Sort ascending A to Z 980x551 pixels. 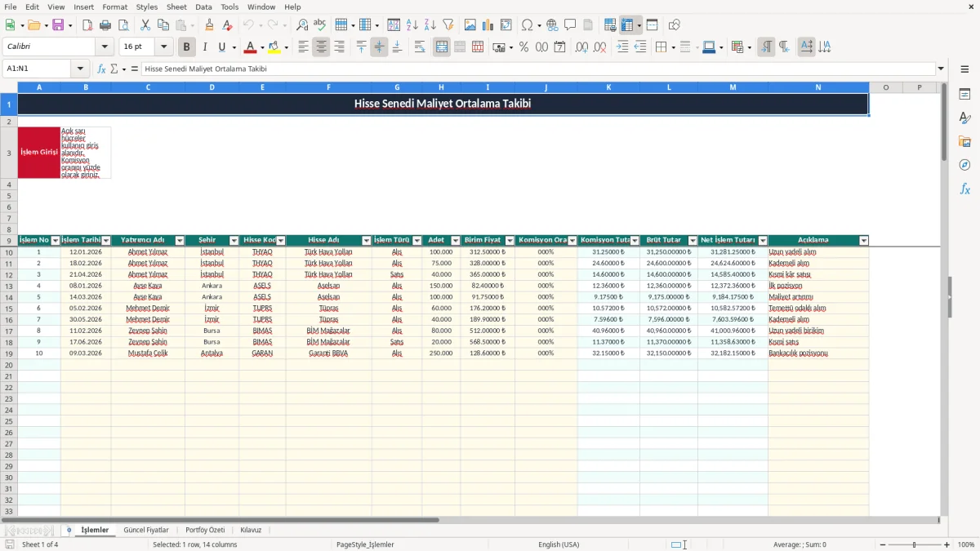412,25
